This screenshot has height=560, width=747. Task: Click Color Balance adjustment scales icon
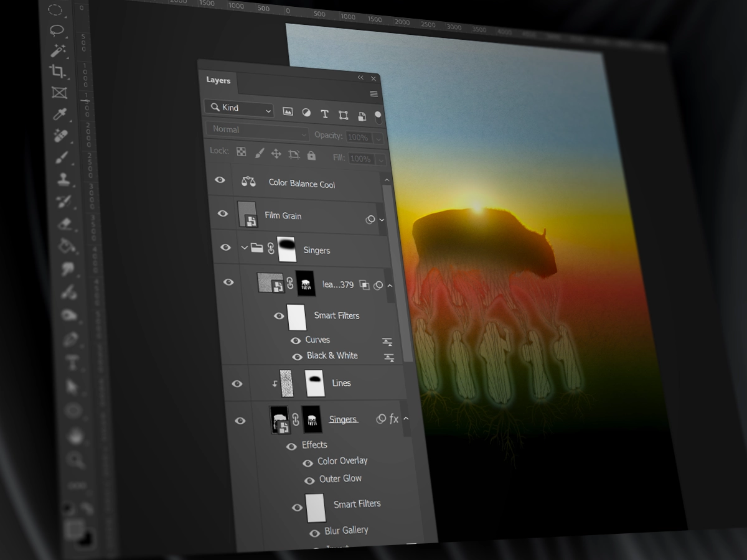(x=248, y=182)
